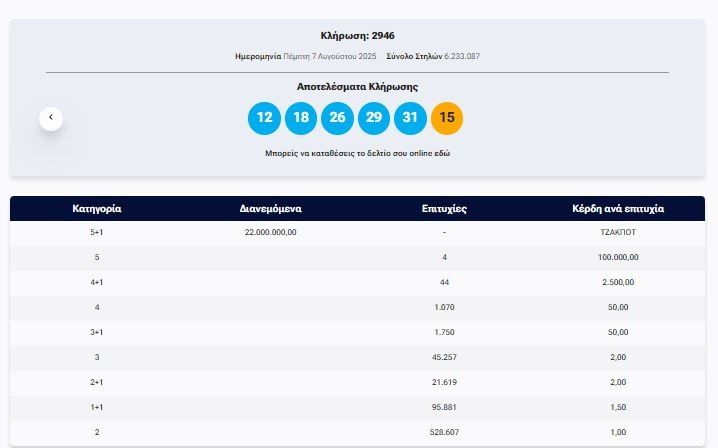The height and width of the screenshot is (448, 718).
Task: Click the 22.000.000,00 distributed amount
Action: pyautogui.click(x=271, y=232)
